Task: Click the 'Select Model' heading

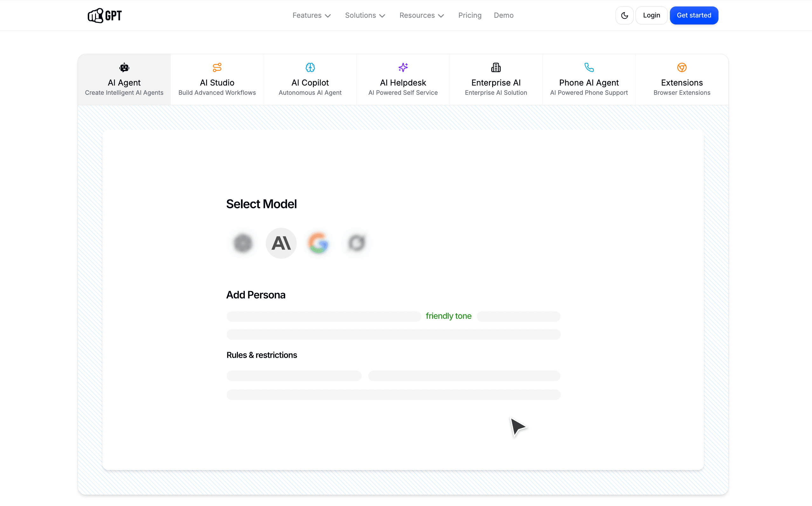Action: pos(261,204)
